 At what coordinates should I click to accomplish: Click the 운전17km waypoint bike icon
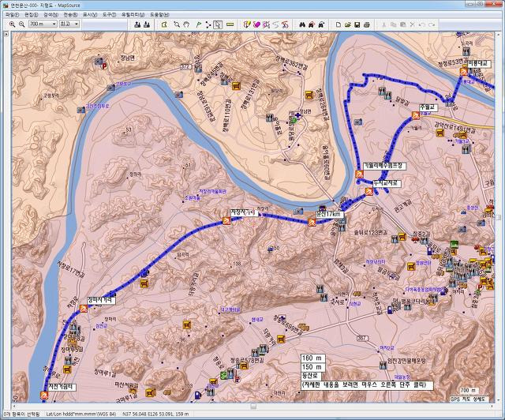[x=312, y=222]
